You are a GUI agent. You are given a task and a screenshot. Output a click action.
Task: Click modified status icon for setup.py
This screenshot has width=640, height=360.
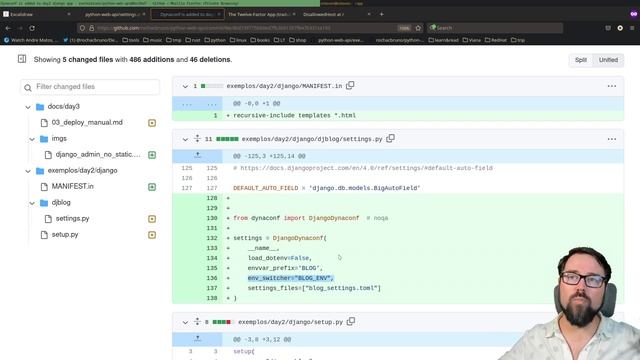pyautogui.click(x=152, y=235)
